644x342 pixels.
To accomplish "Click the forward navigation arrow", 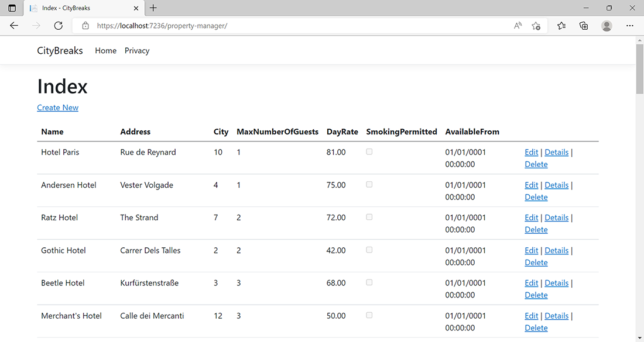I will click(36, 25).
